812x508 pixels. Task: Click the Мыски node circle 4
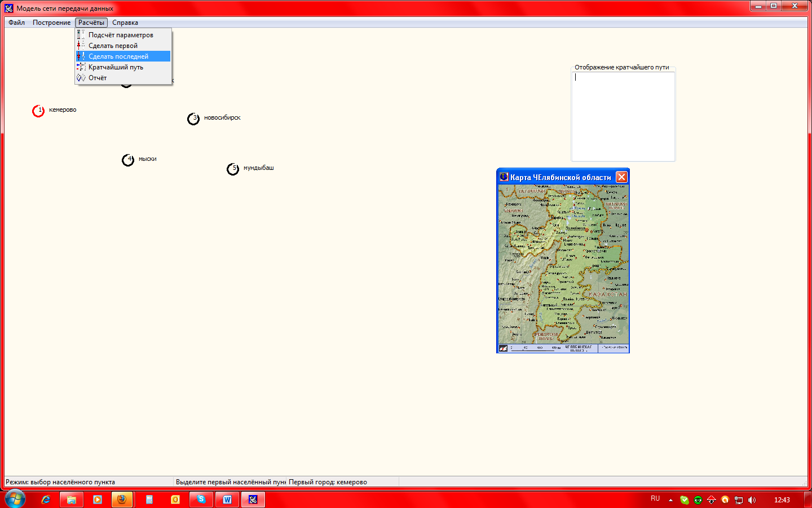coord(128,160)
